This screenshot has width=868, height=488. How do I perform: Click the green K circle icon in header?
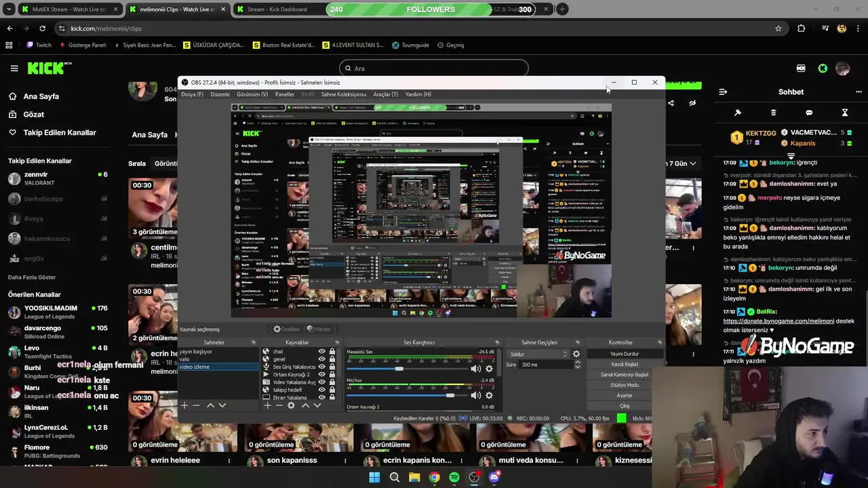823,68
